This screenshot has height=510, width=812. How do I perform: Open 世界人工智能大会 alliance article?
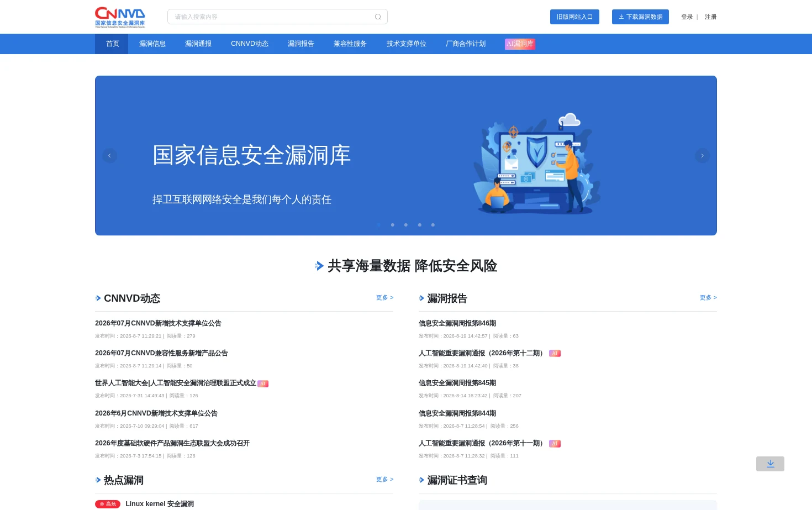175,383
